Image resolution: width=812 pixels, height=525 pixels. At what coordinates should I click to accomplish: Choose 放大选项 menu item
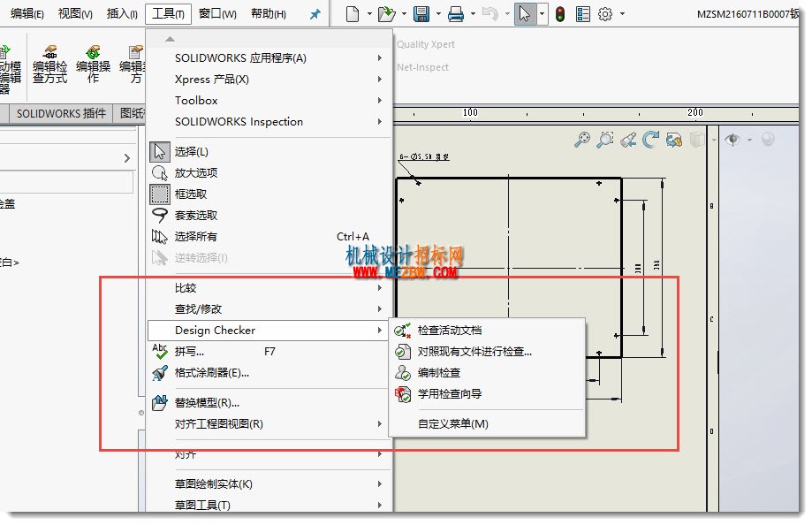coord(269,172)
